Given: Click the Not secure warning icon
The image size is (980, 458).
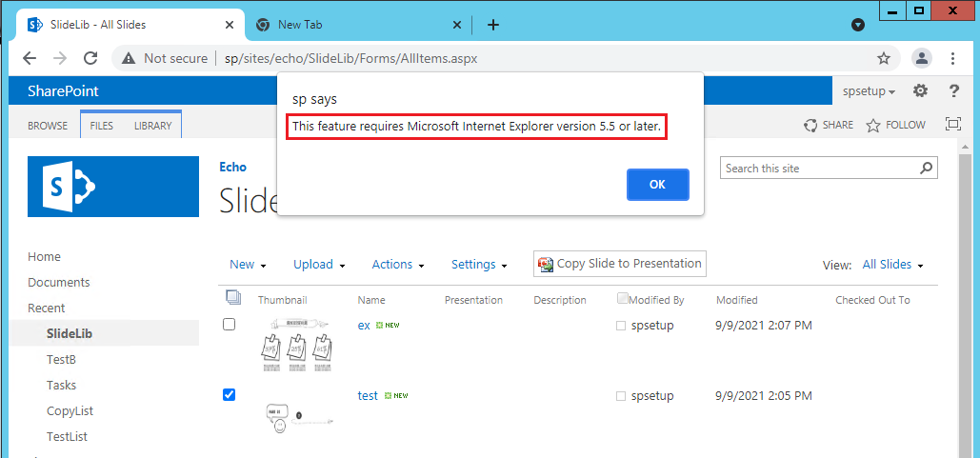Looking at the screenshot, I should click(x=129, y=59).
